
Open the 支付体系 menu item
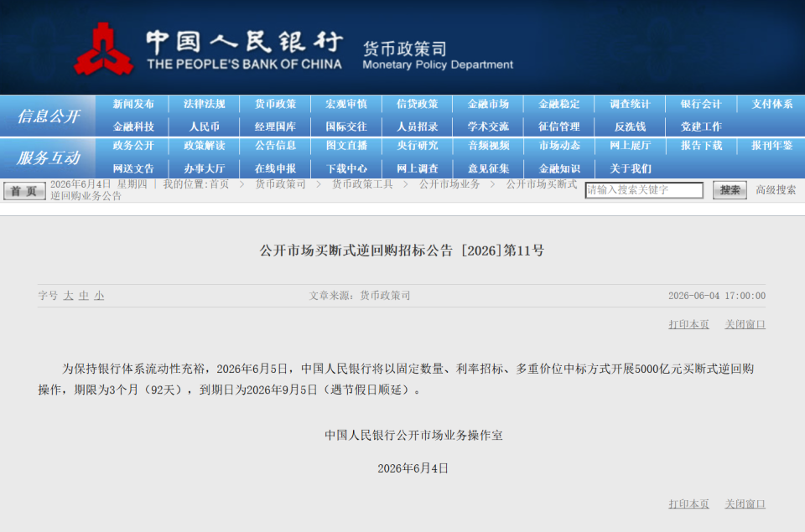772,104
